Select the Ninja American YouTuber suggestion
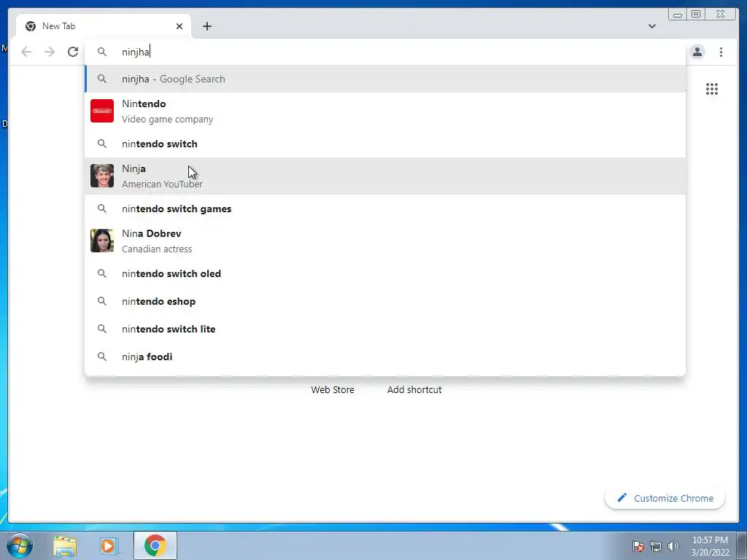 click(385, 176)
